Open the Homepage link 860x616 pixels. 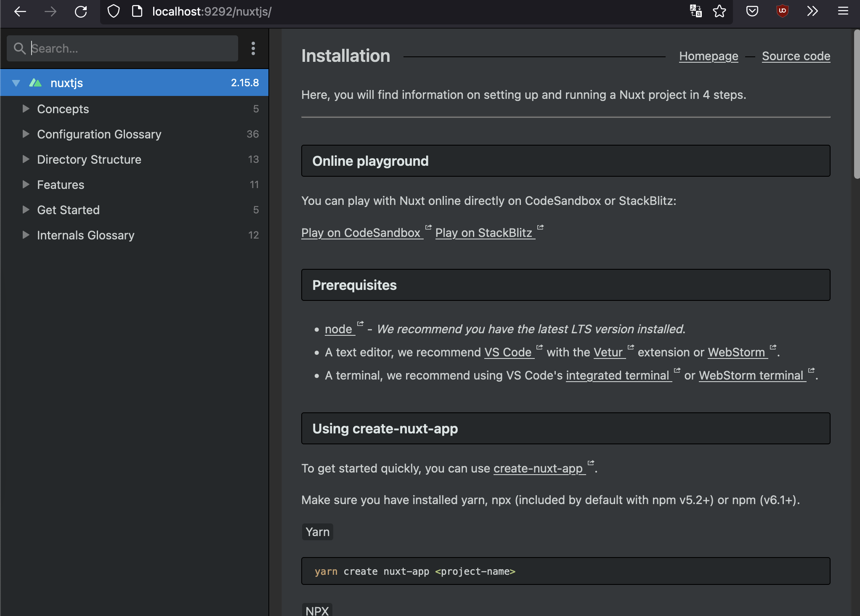[709, 56]
